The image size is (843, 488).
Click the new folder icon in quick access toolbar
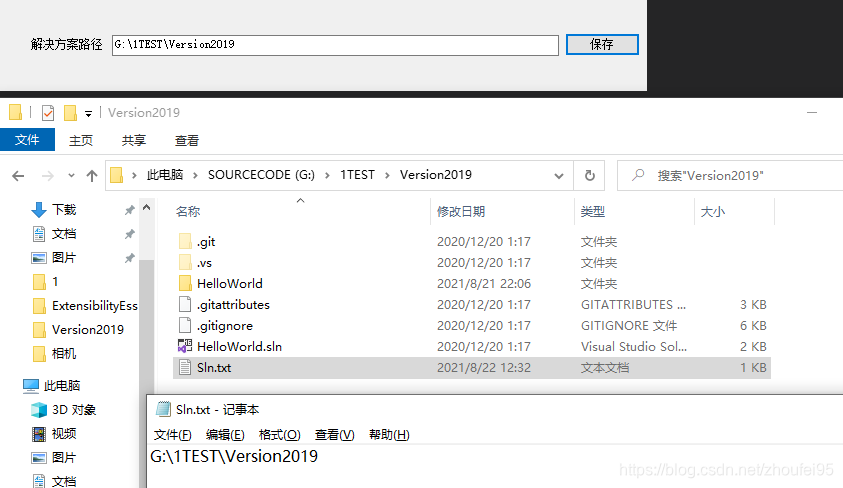point(70,113)
